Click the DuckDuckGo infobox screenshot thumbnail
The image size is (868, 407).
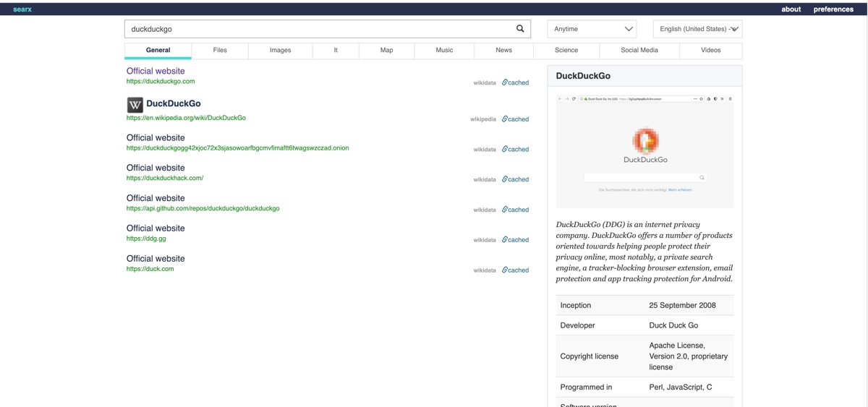644,151
